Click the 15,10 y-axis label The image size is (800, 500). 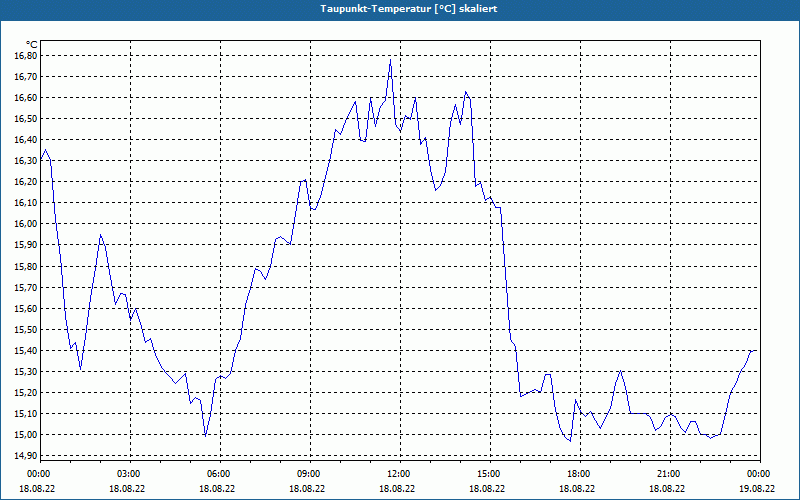point(27,414)
